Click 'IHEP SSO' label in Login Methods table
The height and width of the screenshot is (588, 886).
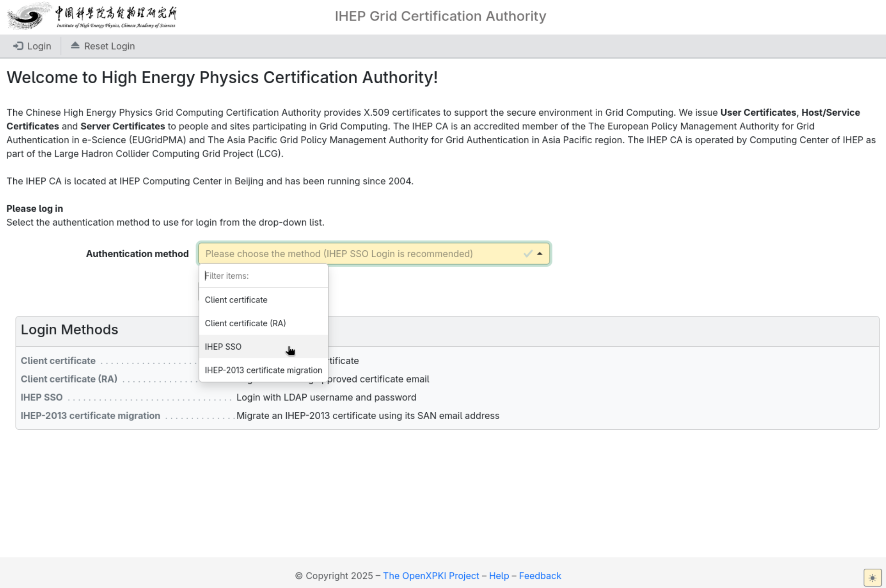42,397
